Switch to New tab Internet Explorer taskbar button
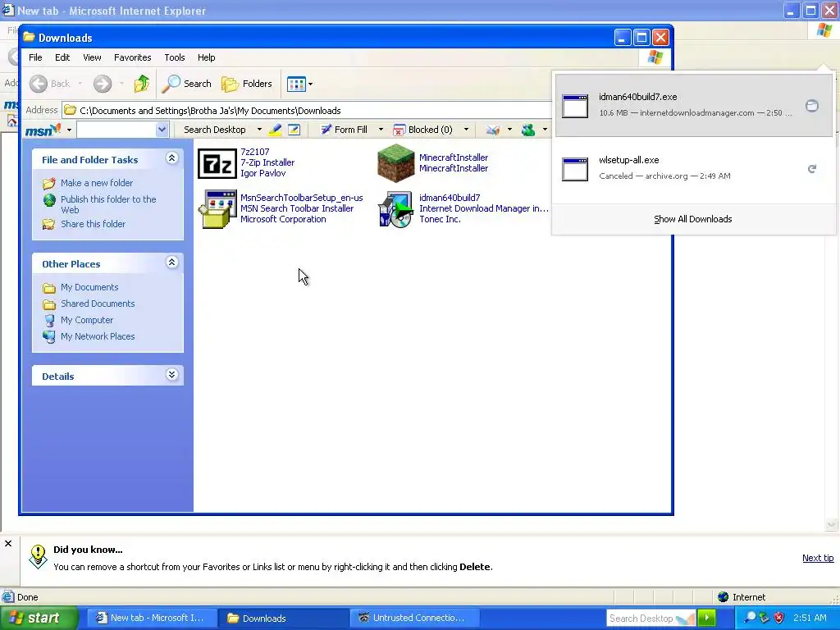 pos(150,618)
